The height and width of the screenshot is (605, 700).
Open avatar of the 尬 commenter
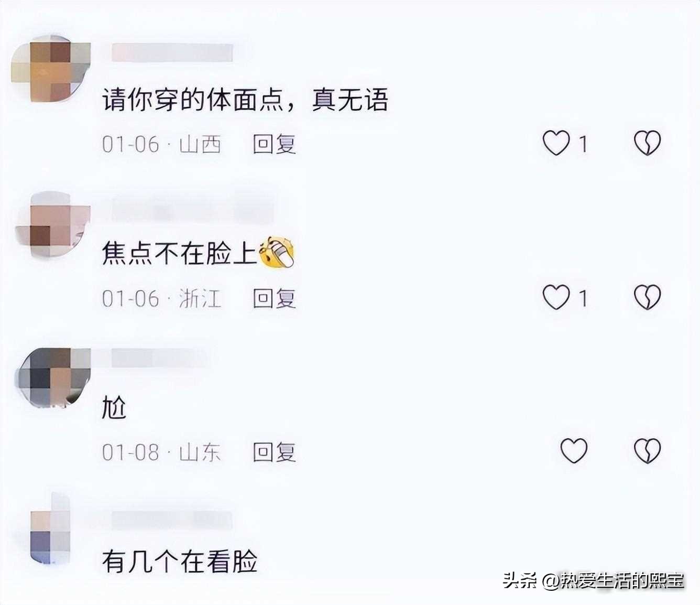coord(52,377)
